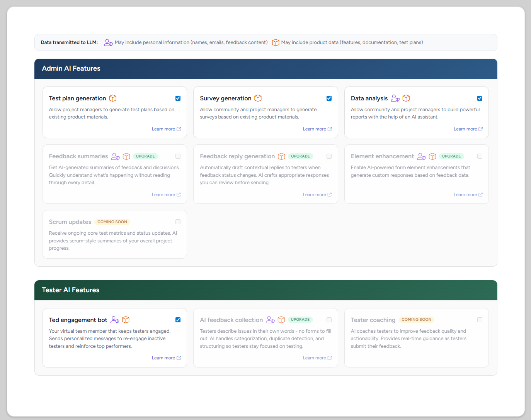Disable the Test plan generation checkbox

click(178, 98)
